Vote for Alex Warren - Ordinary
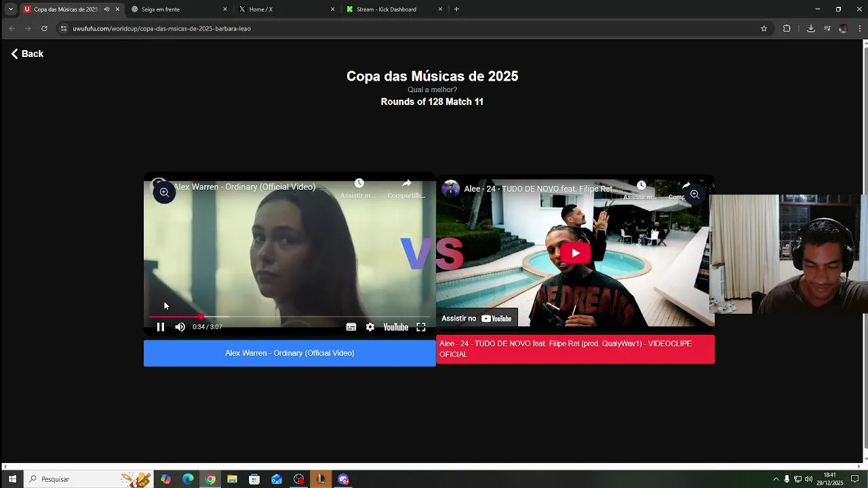Viewport: 868px width, 488px height. (x=290, y=353)
